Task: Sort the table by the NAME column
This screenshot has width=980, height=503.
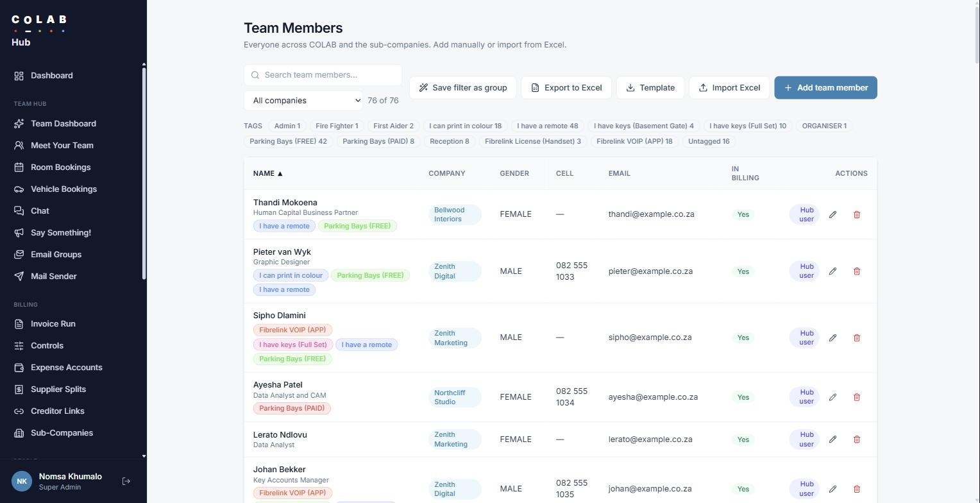Action: point(268,173)
